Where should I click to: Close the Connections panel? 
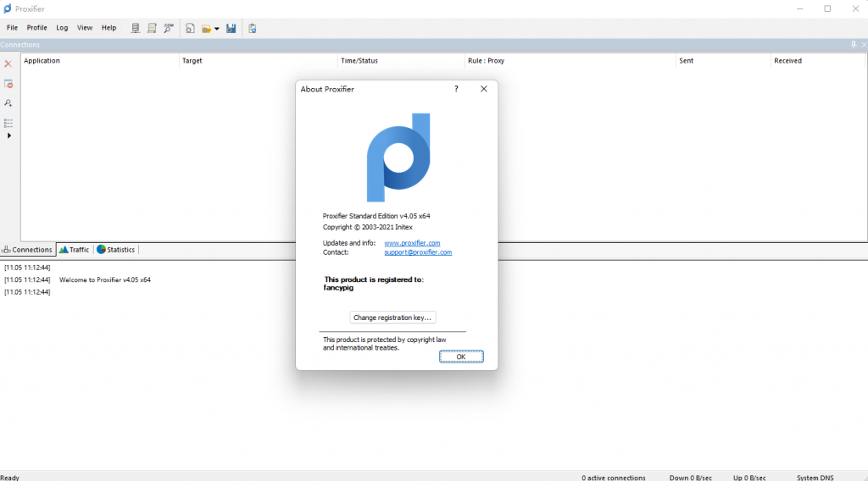(x=864, y=45)
